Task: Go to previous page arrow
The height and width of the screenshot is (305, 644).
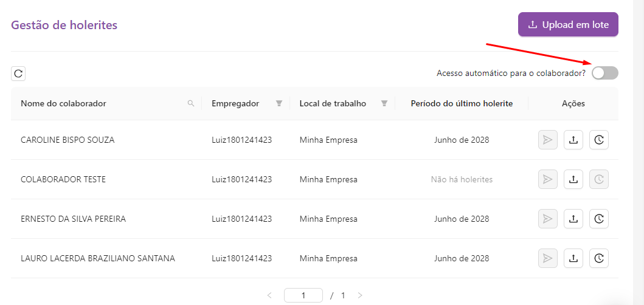Action: coord(269,295)
